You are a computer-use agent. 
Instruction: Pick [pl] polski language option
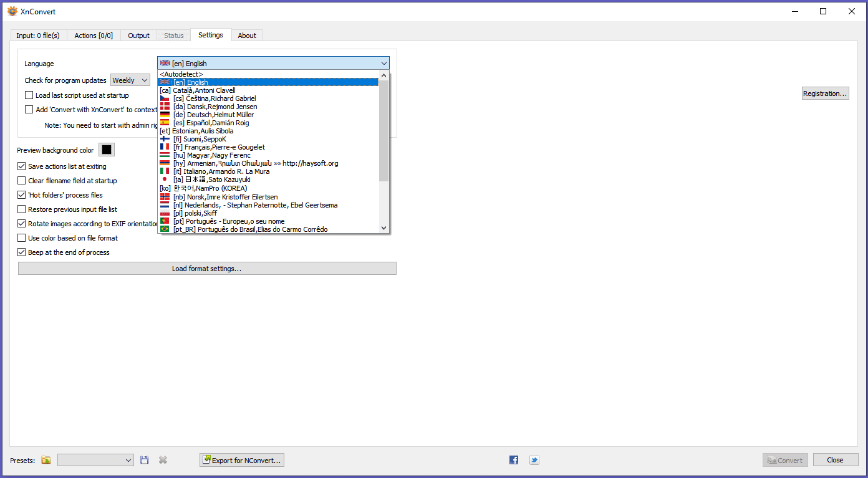pos(268,213)
